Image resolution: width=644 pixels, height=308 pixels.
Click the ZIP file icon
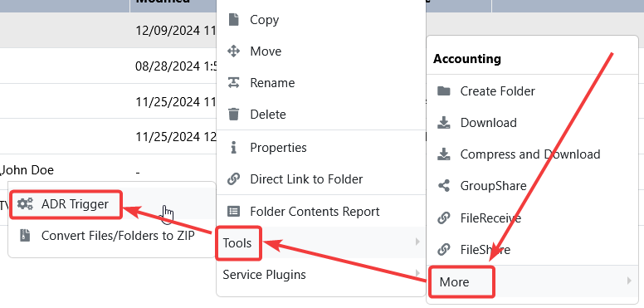tap(26, 235)
